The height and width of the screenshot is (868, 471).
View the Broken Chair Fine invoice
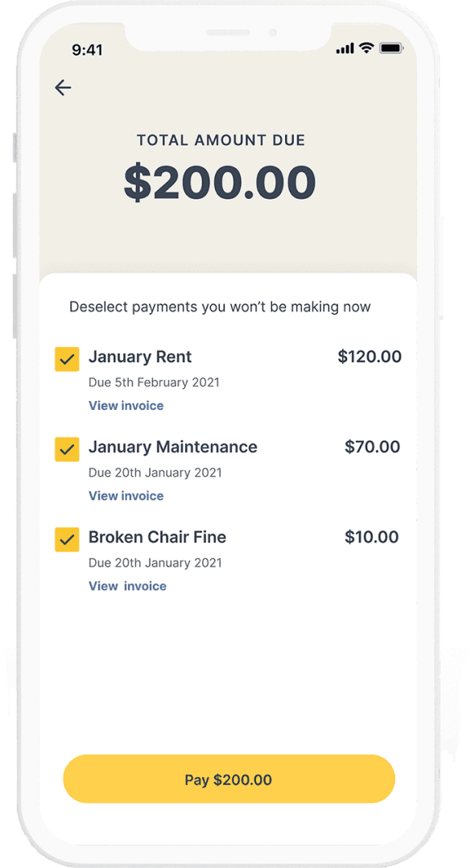[x=127, y=586]
